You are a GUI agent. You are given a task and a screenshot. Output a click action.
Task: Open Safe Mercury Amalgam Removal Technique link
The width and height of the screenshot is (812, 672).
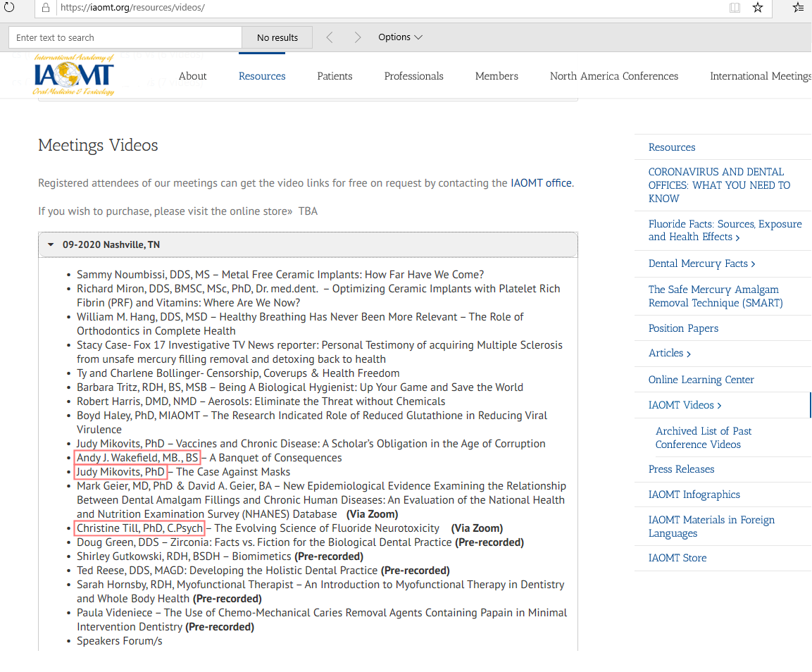(x=715, y=296)
